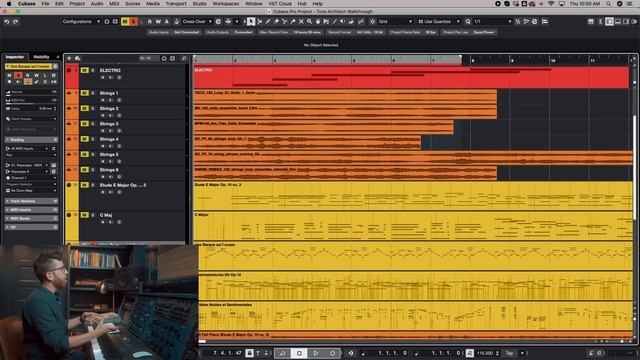Viewport: 640px width, 360px height.
Task: Click the Redo arrow in the toolbar
Action: (x=15, y=21)
